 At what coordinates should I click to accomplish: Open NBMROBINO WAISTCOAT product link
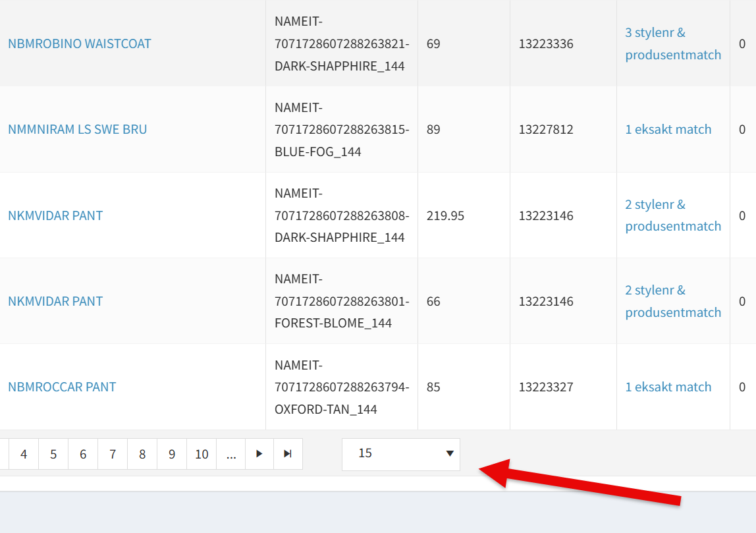(x=80, y=43)
